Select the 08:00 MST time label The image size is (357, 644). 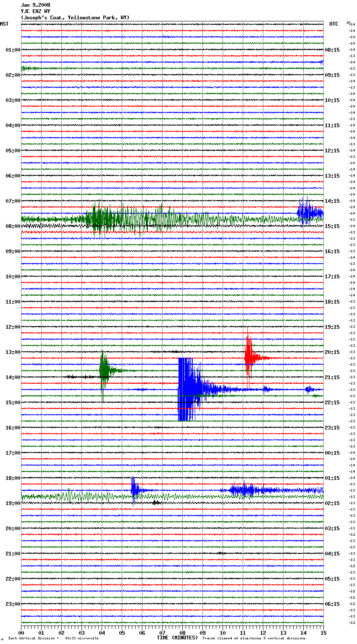click(x=13, y=226)
